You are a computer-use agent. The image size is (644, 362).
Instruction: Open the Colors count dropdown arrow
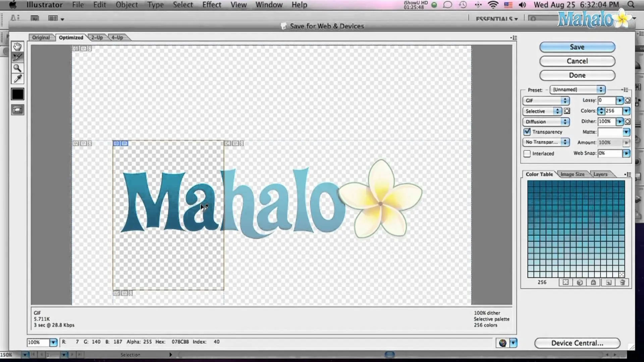coord(626,111)
